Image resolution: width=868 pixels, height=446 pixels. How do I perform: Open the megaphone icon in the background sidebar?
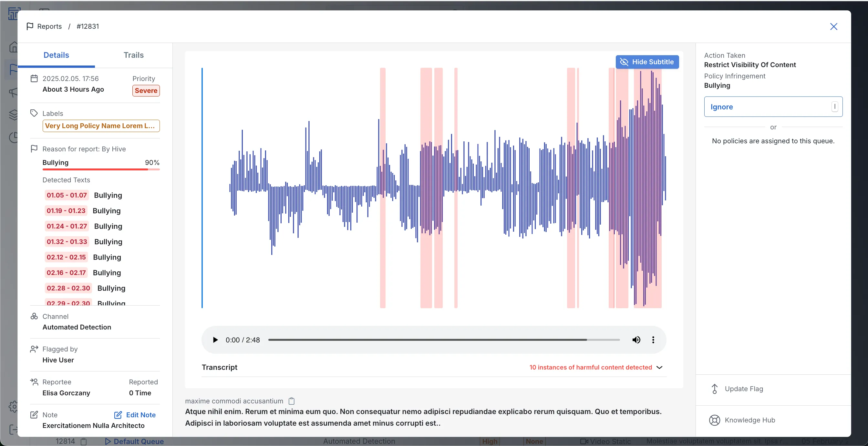(13, 92)
